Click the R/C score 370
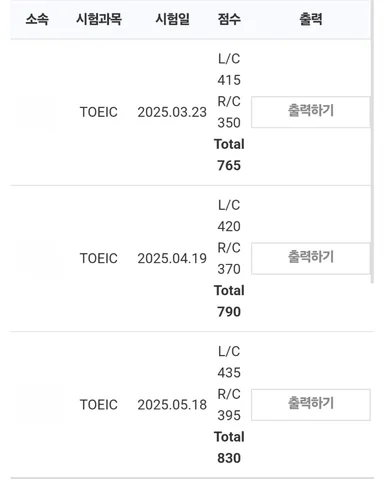The image size is (384, 480). point(229,269)
